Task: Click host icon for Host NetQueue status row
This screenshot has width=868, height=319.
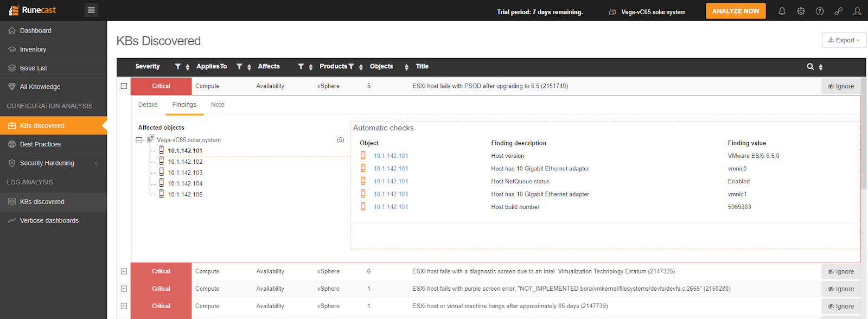Action: pyautogui.click(x=363, y=181)
